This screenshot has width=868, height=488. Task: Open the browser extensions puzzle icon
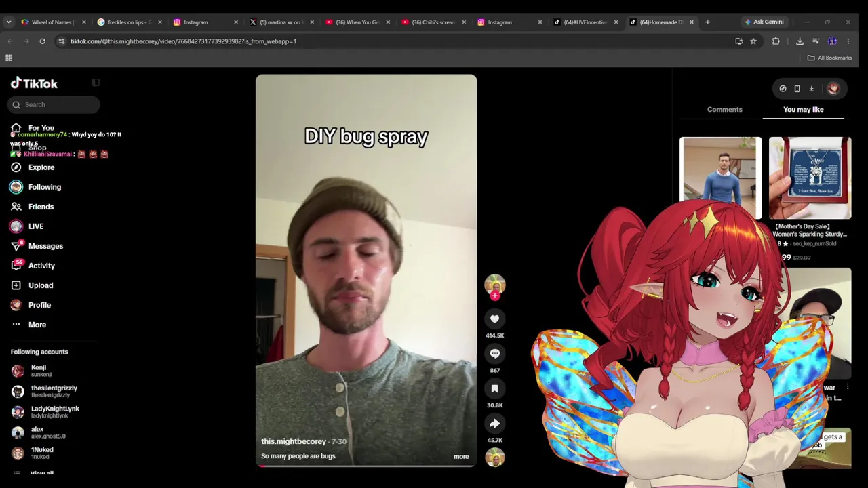[776, 41]
